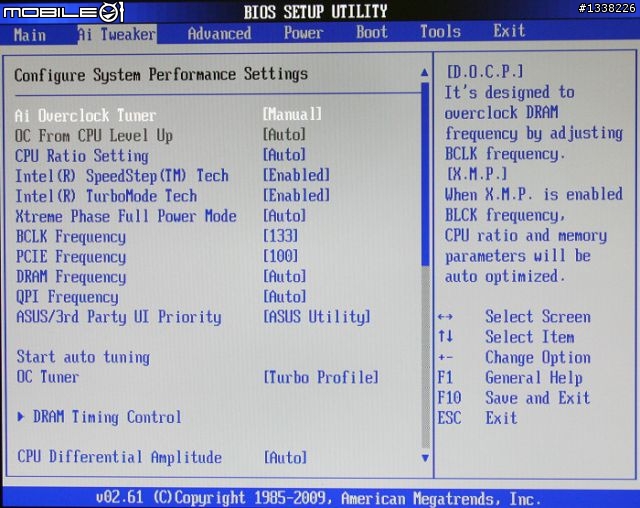640x508 pixels.
Task: Change OC Tuner [Turbo Profile] value
Action: (321, 377)
